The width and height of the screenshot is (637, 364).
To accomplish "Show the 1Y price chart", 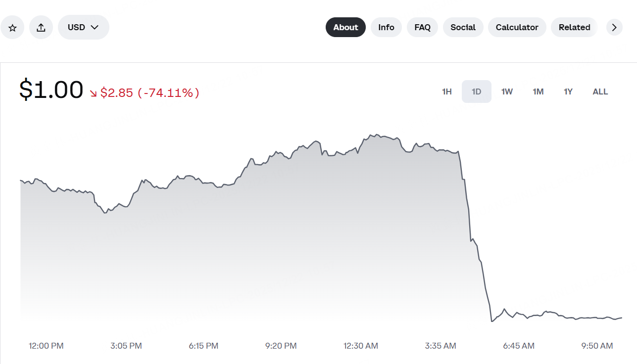I will tap(568, 91).
